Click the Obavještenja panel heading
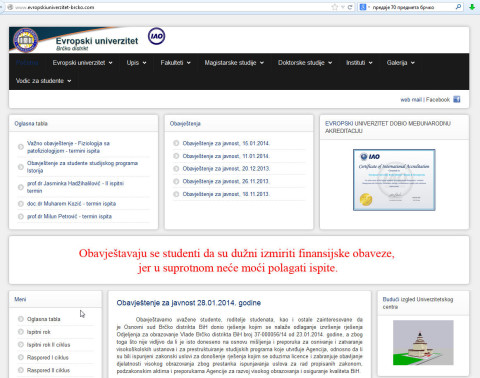 pos(185,124)
